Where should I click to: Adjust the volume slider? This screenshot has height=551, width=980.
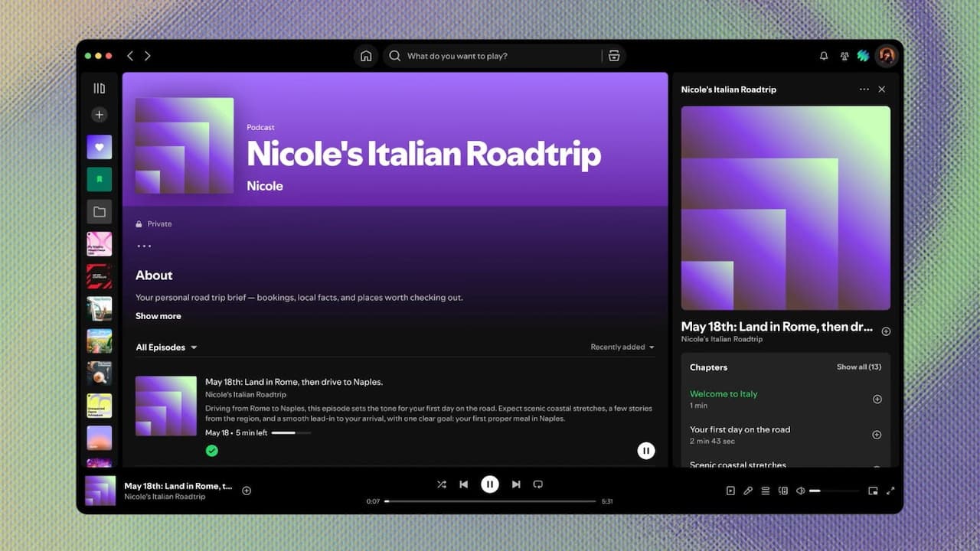(834, 491)
